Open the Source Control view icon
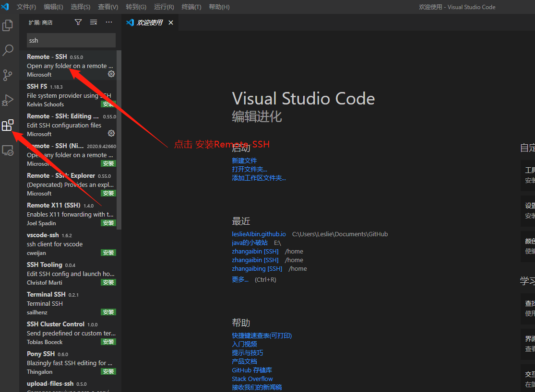The height and width of the screenshot is (392, 535). [x=8, y=75]
